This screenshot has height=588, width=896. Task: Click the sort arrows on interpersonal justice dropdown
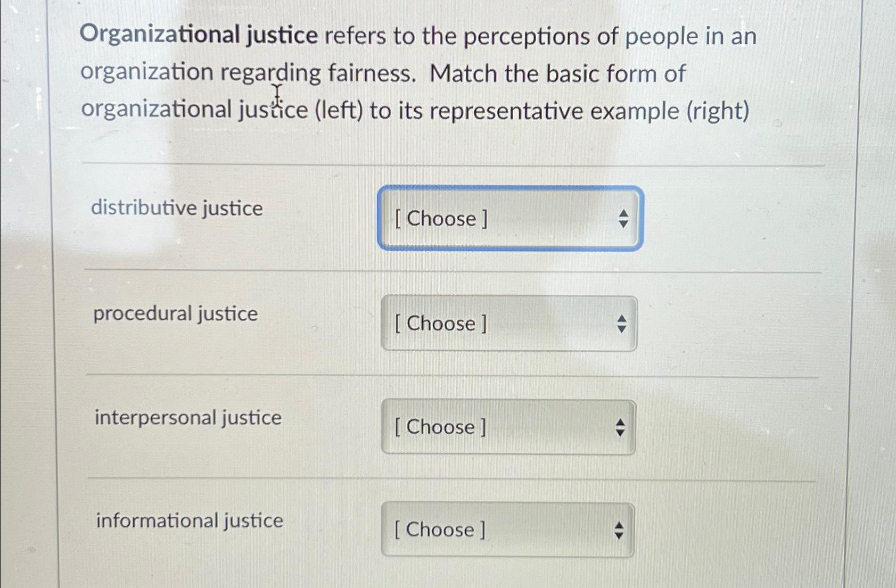coord(621,427)
